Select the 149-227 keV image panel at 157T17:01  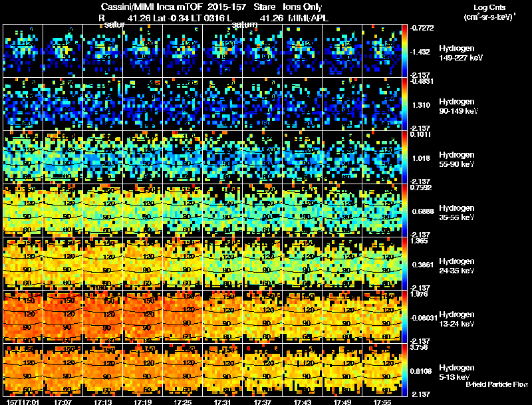(23, 51)
